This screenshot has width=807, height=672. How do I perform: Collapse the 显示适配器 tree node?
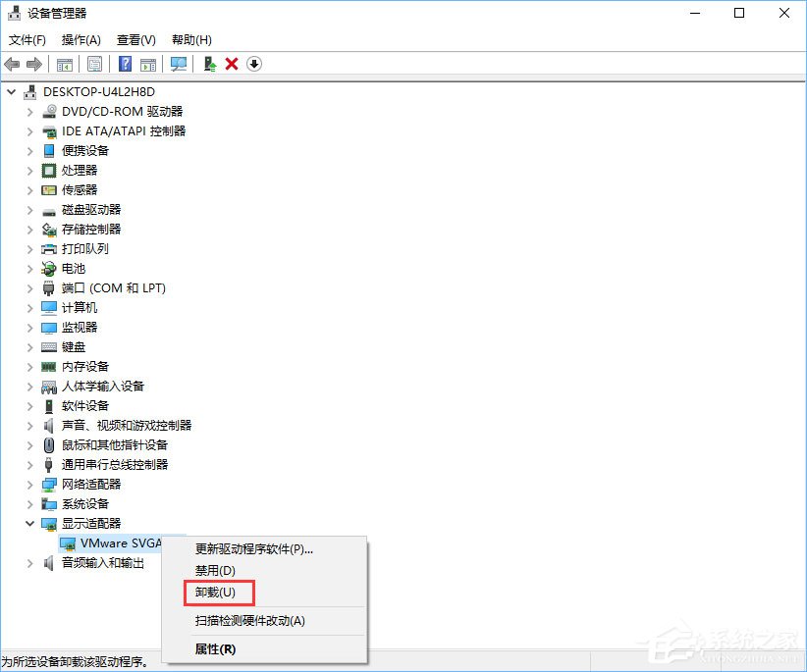point(29,523)
